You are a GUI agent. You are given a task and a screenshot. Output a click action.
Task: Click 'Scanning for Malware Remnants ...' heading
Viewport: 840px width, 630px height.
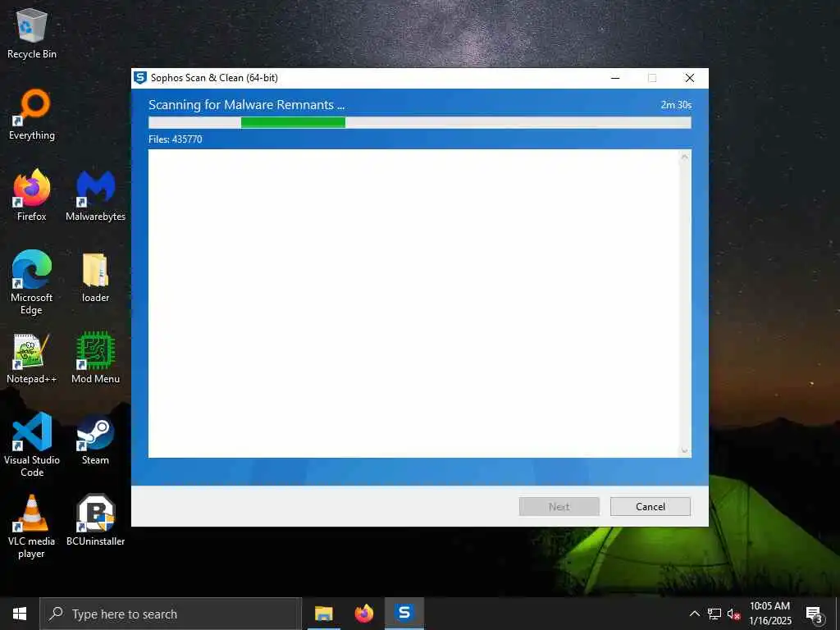click(x=246, y=105)
